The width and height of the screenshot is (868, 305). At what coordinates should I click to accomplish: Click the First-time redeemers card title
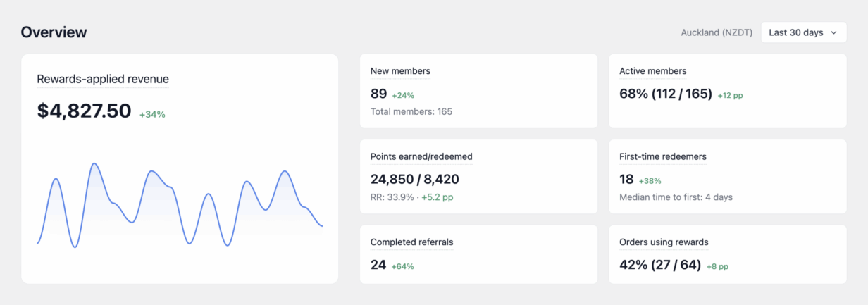coord(662,156)
